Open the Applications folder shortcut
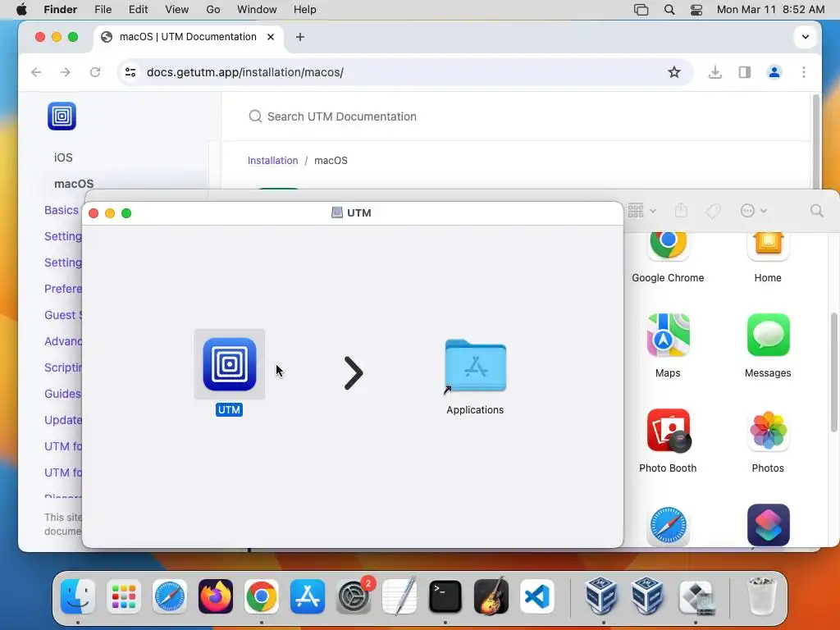Viewport: 840px width, 630px height. tap(475, 367)
